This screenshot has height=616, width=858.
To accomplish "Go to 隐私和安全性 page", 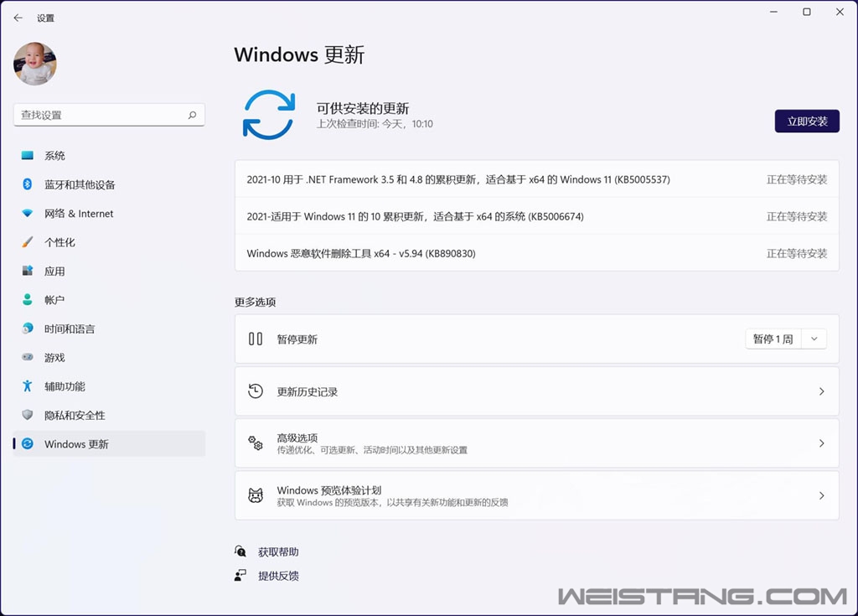I will [x=109, y=415].
